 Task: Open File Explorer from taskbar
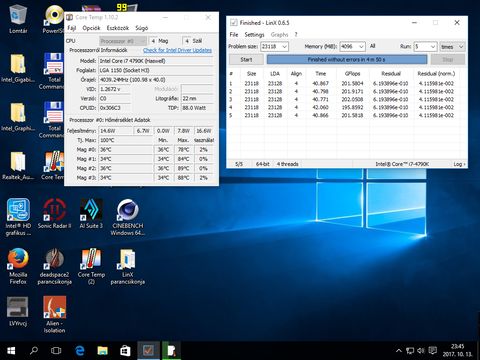click(102, 351)
